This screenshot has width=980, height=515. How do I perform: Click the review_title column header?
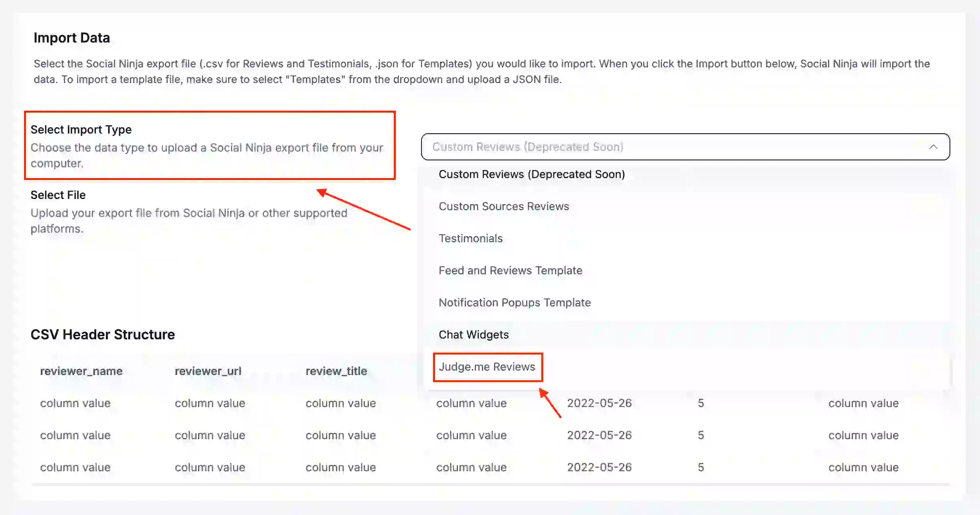[336, 371]
